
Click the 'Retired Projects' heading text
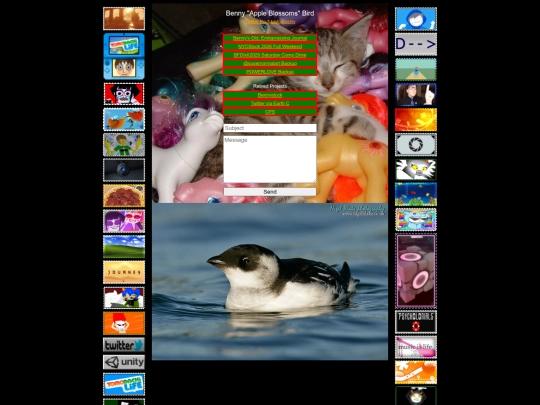(x=270, y=86)
